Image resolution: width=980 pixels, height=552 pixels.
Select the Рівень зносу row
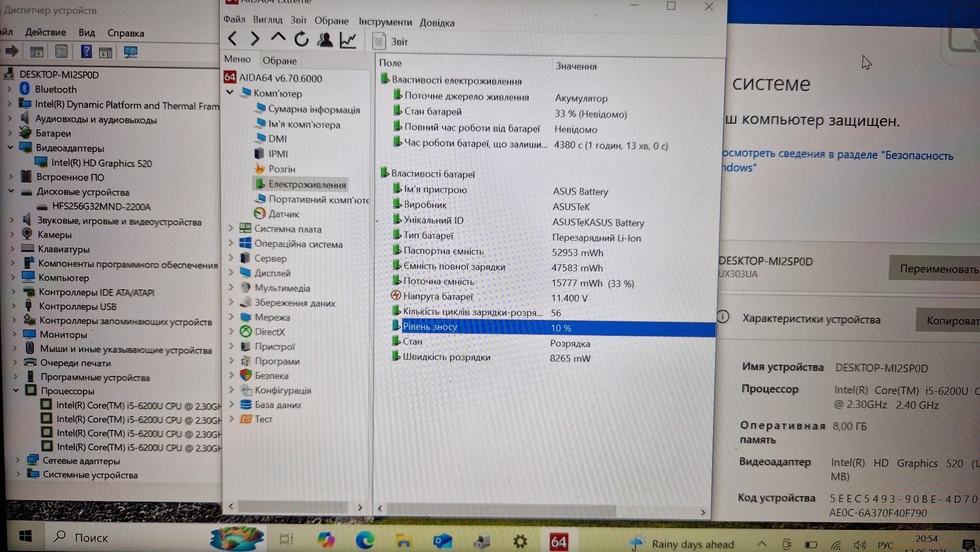coord(553,327)
